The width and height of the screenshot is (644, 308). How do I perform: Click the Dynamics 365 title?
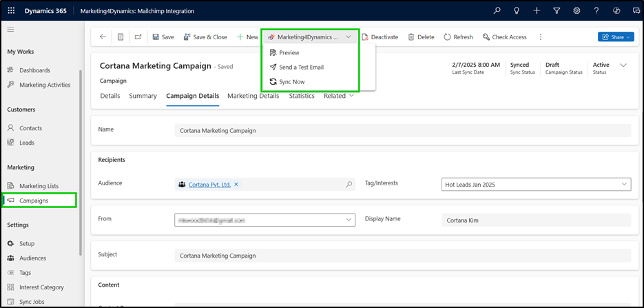[45, 11]
